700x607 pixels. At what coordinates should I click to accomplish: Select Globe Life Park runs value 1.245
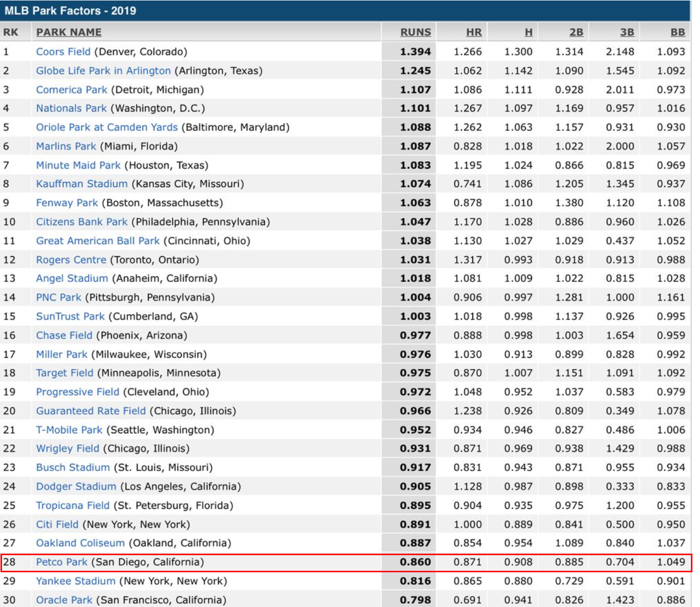click(415, 71)
